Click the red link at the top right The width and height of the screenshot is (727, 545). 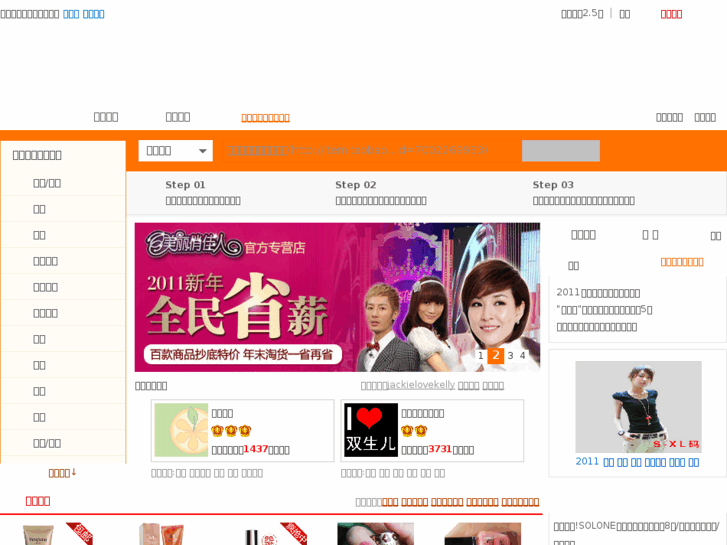(x=671, y=14)
